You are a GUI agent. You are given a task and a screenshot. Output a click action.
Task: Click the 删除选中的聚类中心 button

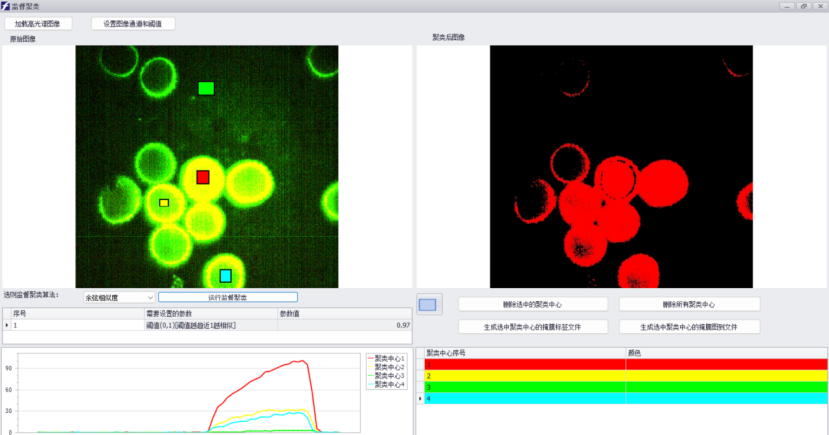coord(533,304)
